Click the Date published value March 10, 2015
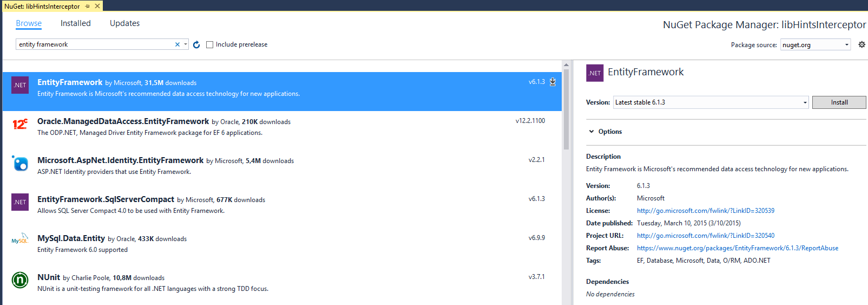This screenshot has height=305, width=868. pos(689,223)
